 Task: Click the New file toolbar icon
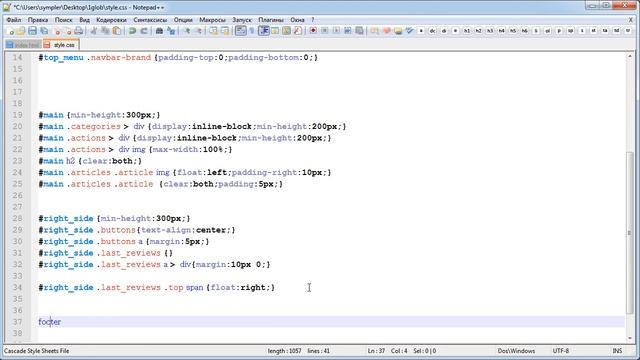(10, 31)
